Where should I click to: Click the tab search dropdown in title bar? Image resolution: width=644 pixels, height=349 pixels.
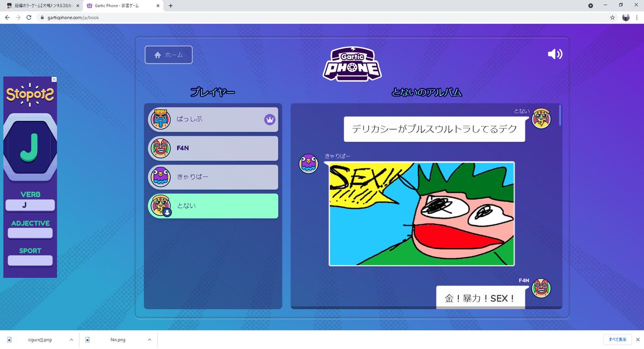tap(590, 5)
